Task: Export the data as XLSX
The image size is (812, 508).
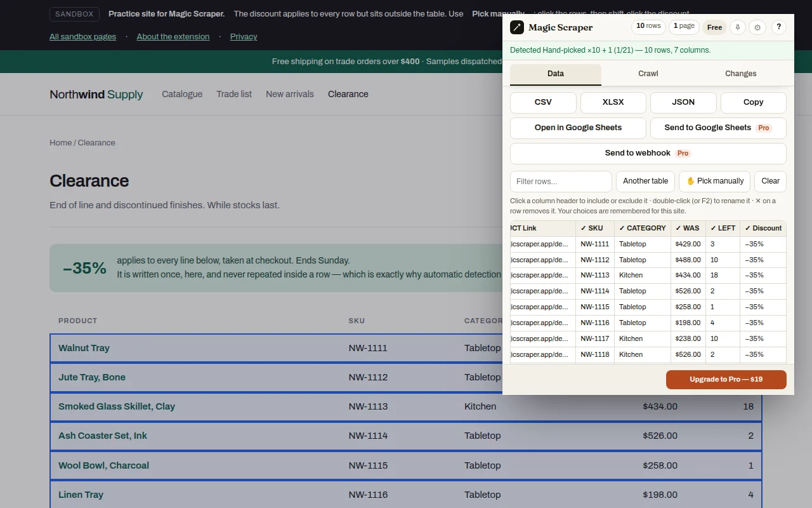Action: tap(613, 102)
